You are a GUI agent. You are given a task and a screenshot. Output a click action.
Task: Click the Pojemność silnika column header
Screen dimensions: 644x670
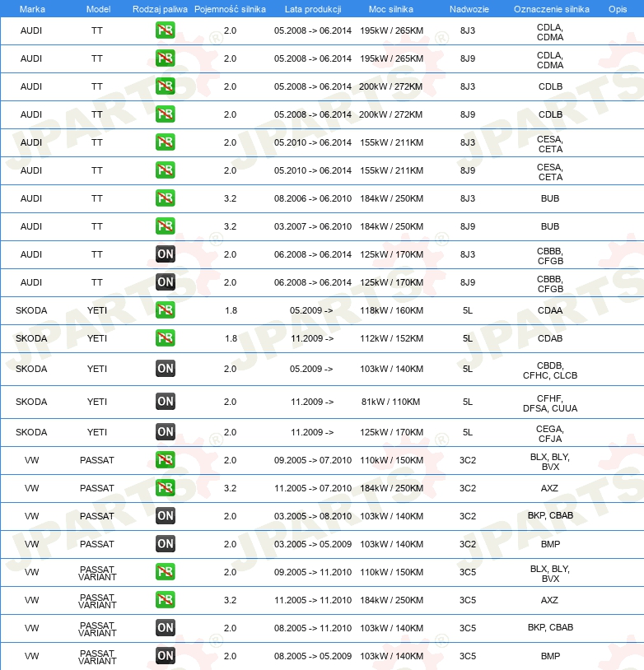pyautogui.click(x=230, y=9)
